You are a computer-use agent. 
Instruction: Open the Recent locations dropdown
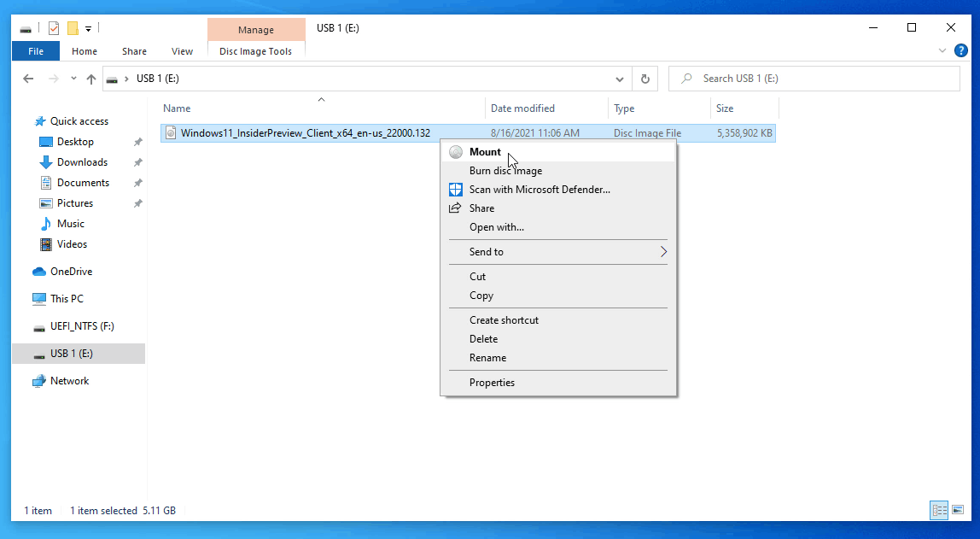[x=73, y=79]
